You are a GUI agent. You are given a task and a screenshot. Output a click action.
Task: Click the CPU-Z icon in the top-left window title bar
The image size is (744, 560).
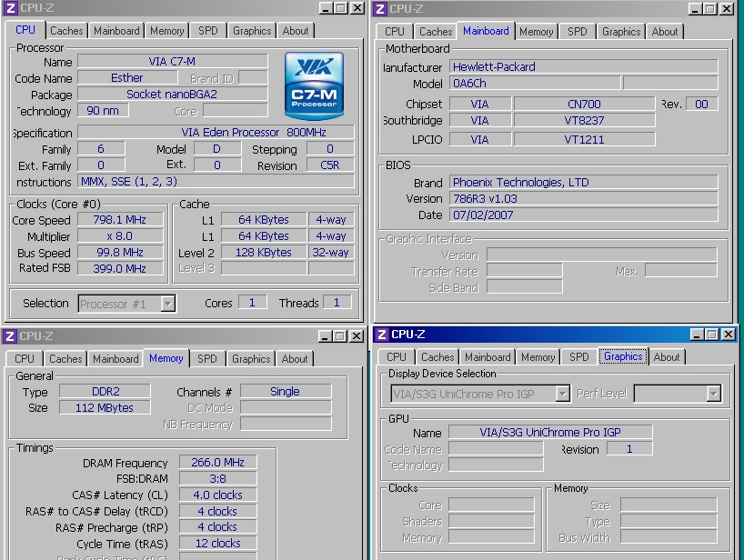(12, 8)
